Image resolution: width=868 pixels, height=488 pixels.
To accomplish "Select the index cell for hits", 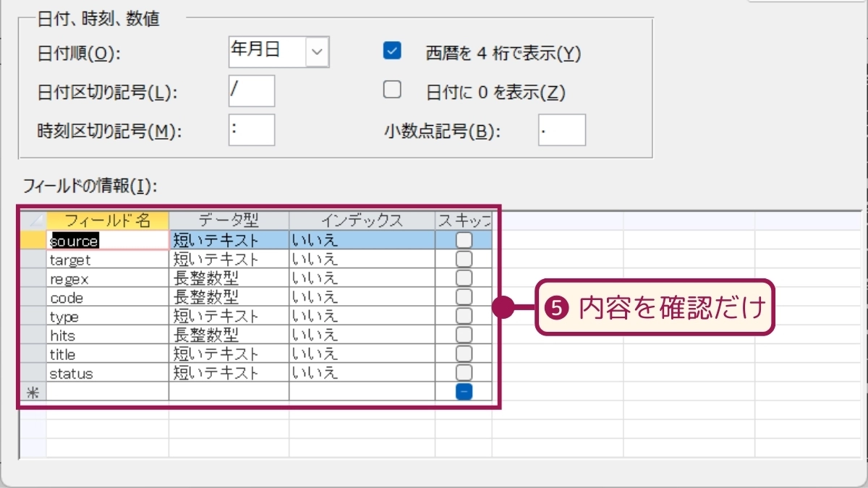I will [362, 335].
